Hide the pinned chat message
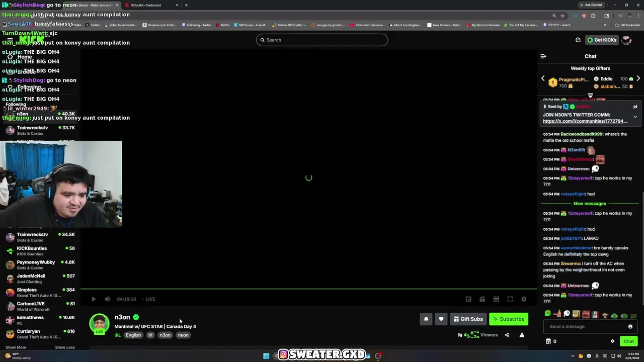This screenshot has width=644, height=362. point(635,107)
